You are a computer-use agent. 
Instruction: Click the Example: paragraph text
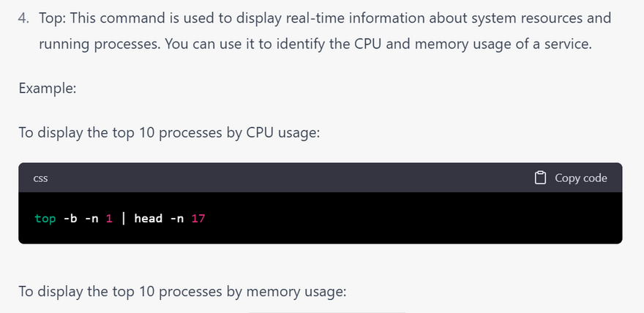[x=48, y=88]
